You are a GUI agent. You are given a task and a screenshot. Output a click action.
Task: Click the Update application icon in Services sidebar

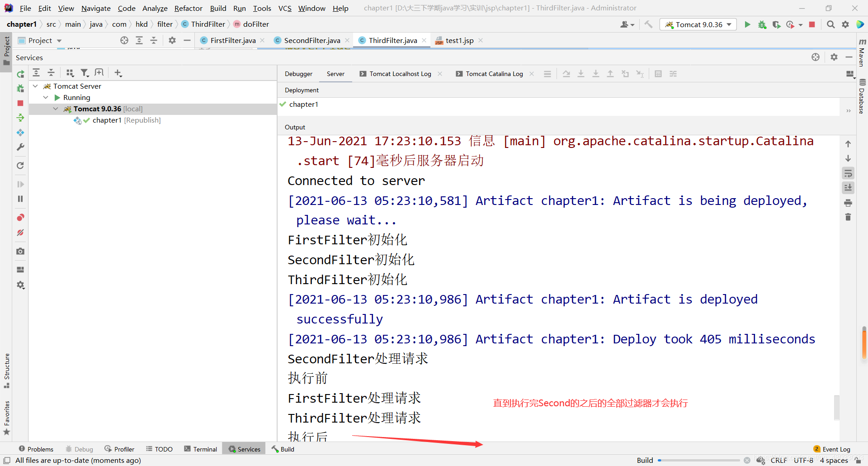(20, 133)
